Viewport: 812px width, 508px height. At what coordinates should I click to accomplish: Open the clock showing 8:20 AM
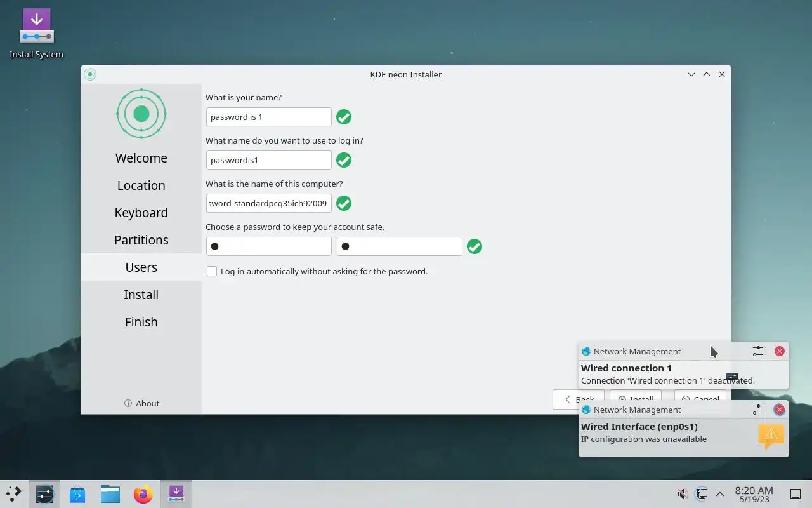(754, 494)
